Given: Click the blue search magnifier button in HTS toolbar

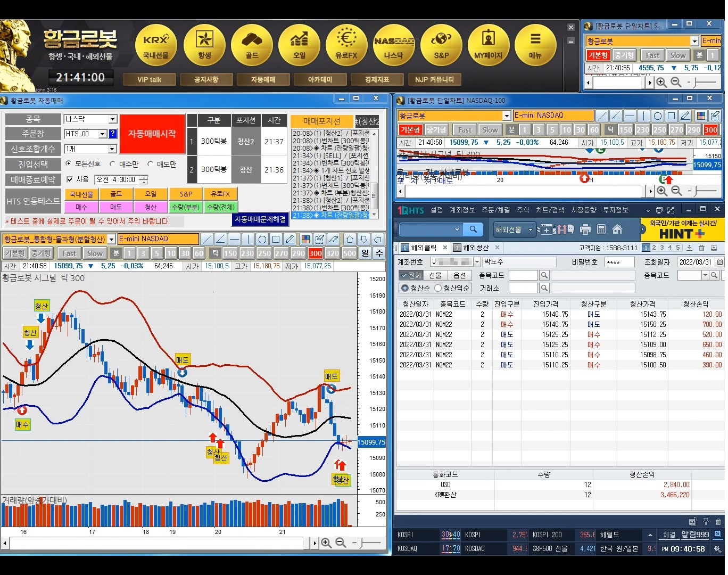Looking at the screenshot, I should coord(473,229).
